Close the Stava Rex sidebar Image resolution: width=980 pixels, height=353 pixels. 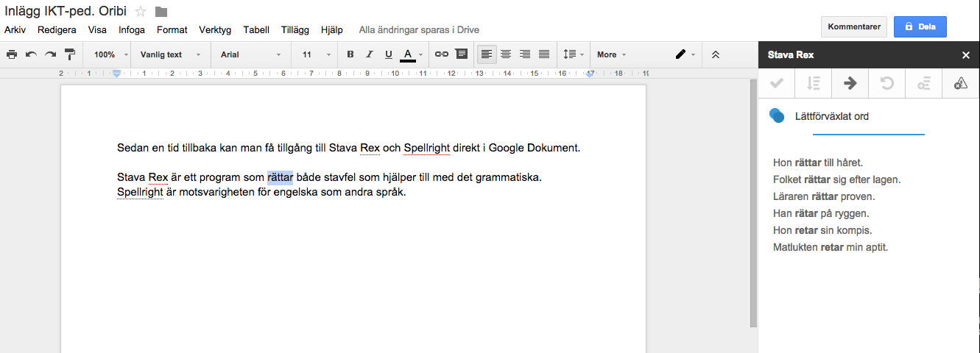pos(966,55)
